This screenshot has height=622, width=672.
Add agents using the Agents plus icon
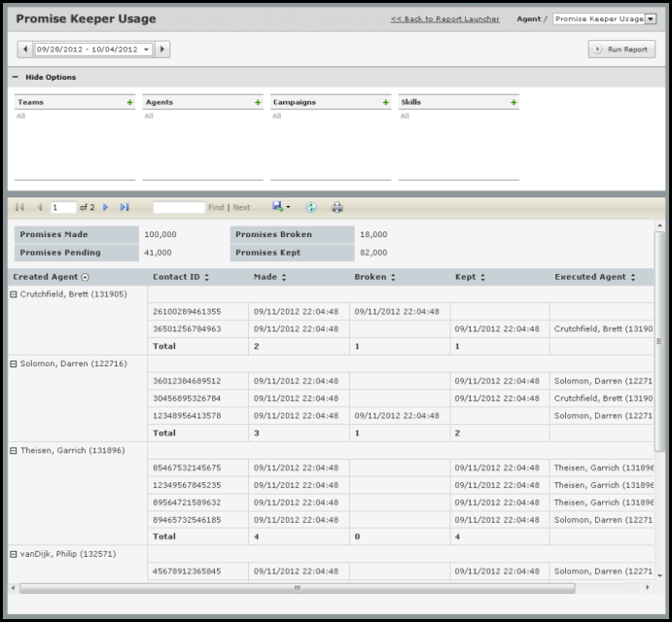coord(258,102)
